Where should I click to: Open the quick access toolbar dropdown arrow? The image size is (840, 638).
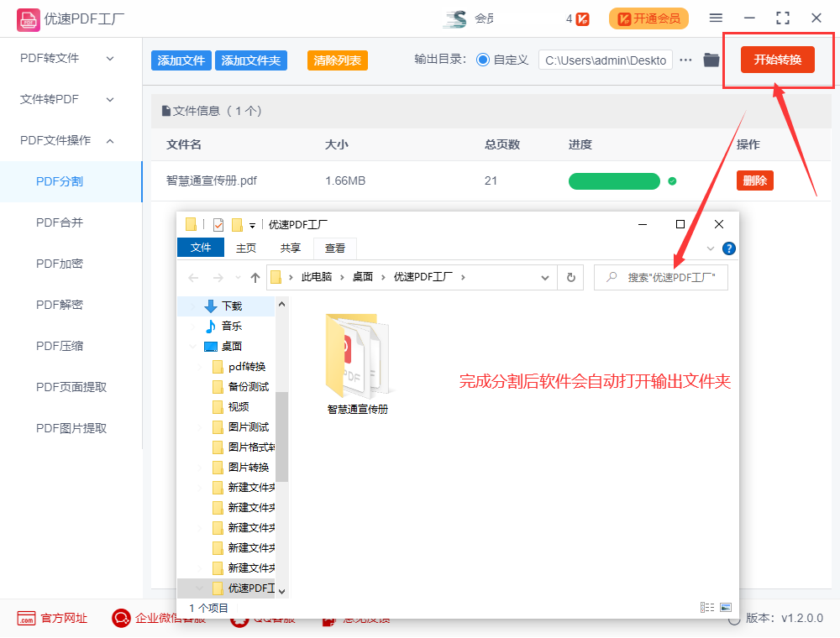click(252, 226)
